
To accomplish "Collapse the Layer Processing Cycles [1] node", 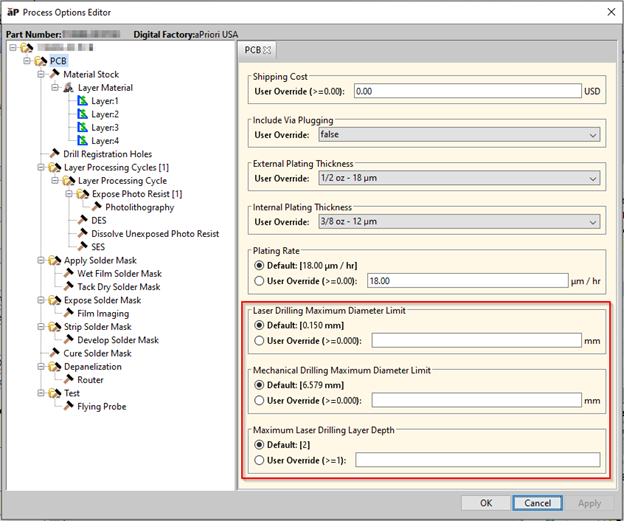I will click(41, 167).
